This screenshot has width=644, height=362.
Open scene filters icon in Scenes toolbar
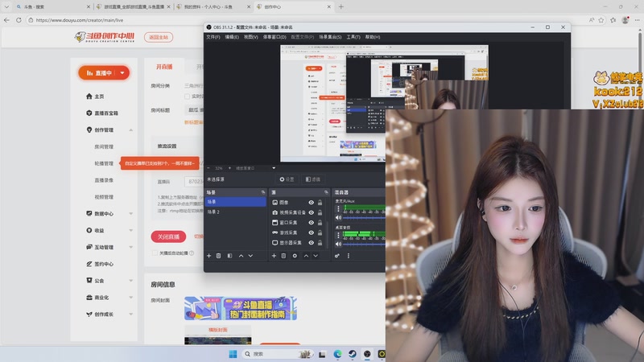point(229,256)
